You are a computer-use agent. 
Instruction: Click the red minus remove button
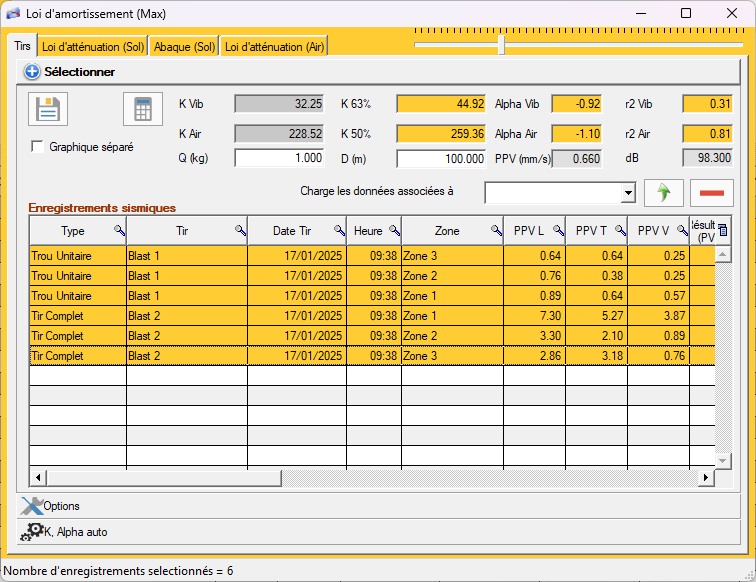712,193
